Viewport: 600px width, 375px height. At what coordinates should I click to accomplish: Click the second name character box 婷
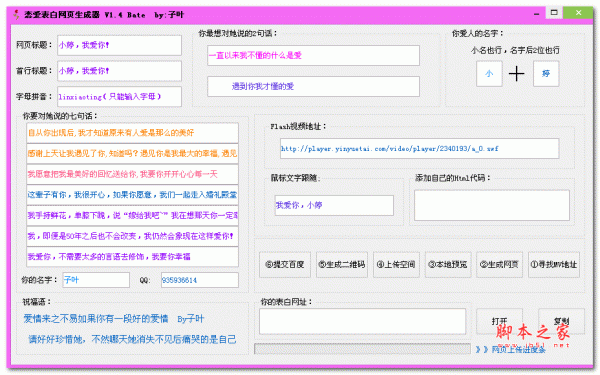pyautogui.click(x=546, y=73)
